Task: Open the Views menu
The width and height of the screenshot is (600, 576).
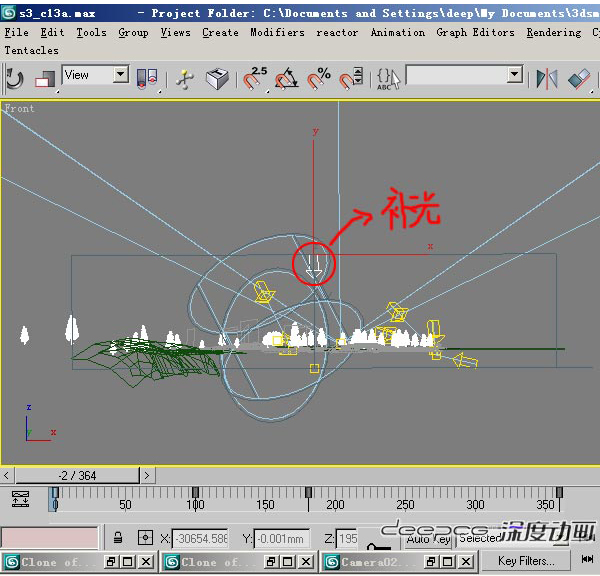Action: [x=175, y=33]
